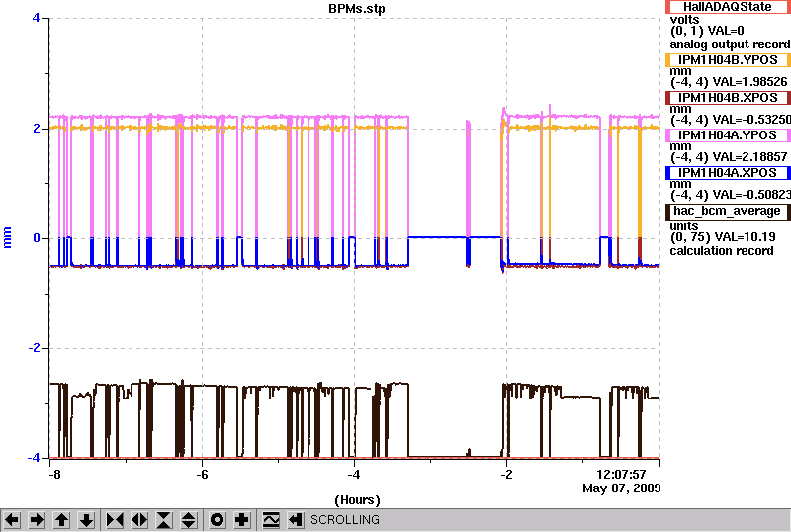The width and height of the screenshot is (791, 532).
Task: Select the HallADAQState legend label
Action: [x=728, y=7]
